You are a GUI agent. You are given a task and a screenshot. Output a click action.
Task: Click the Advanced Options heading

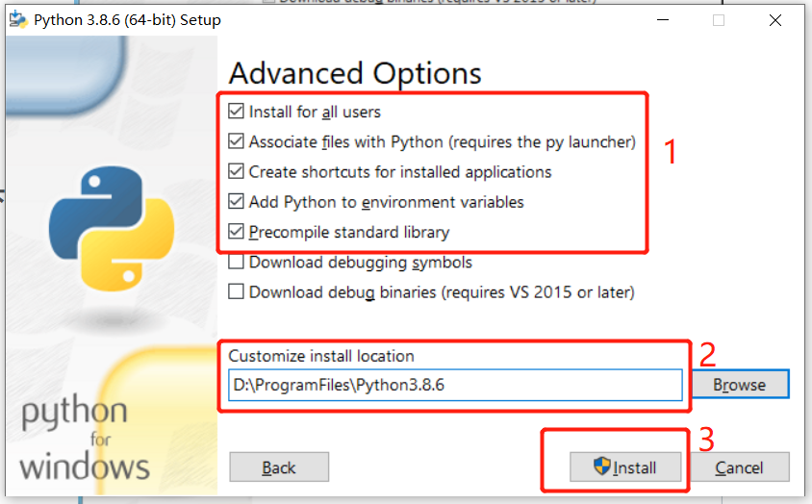[355, 73]
